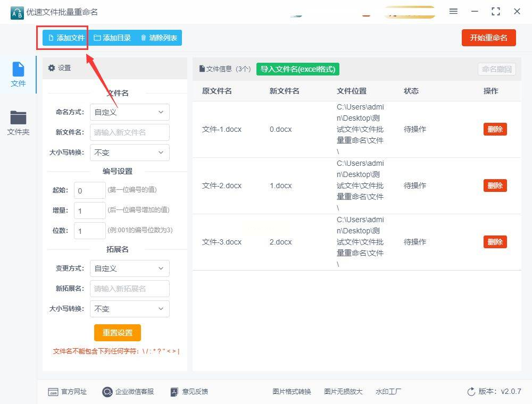The height and width of the screenshot is (404, 532).
Task: Open the hamburger menu in title bar
Action: pos(453,12)
